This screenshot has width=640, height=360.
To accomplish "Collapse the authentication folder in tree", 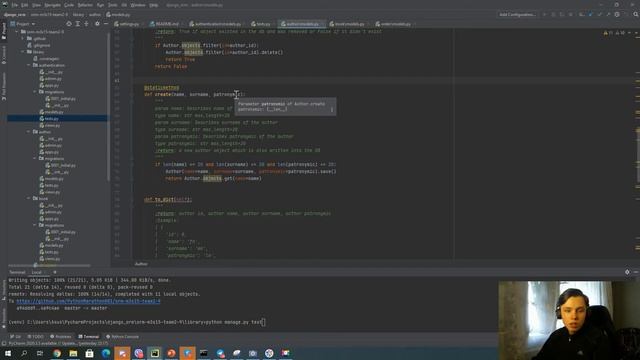I will pos(29,65).
